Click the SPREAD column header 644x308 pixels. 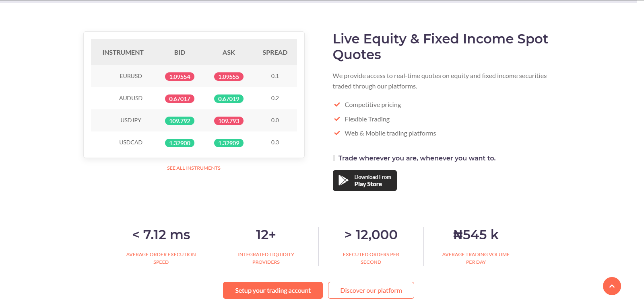click(x=275, y=52)
